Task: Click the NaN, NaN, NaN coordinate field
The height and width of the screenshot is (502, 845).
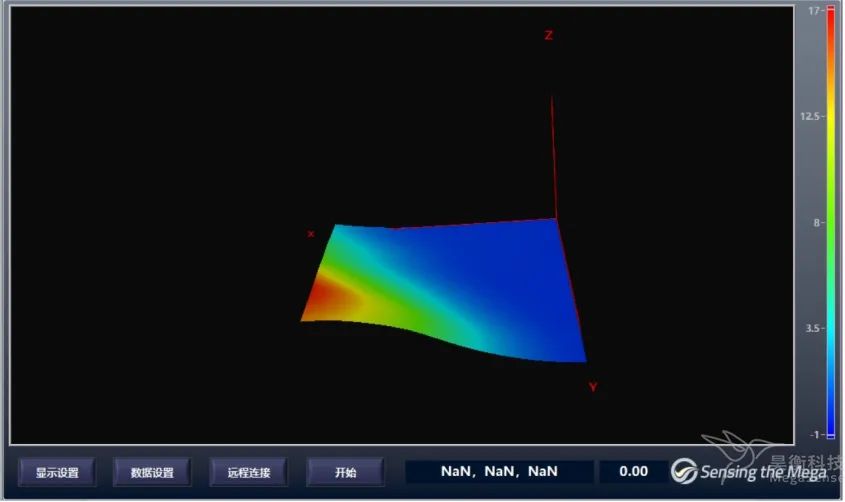Action: click(499, 471)
